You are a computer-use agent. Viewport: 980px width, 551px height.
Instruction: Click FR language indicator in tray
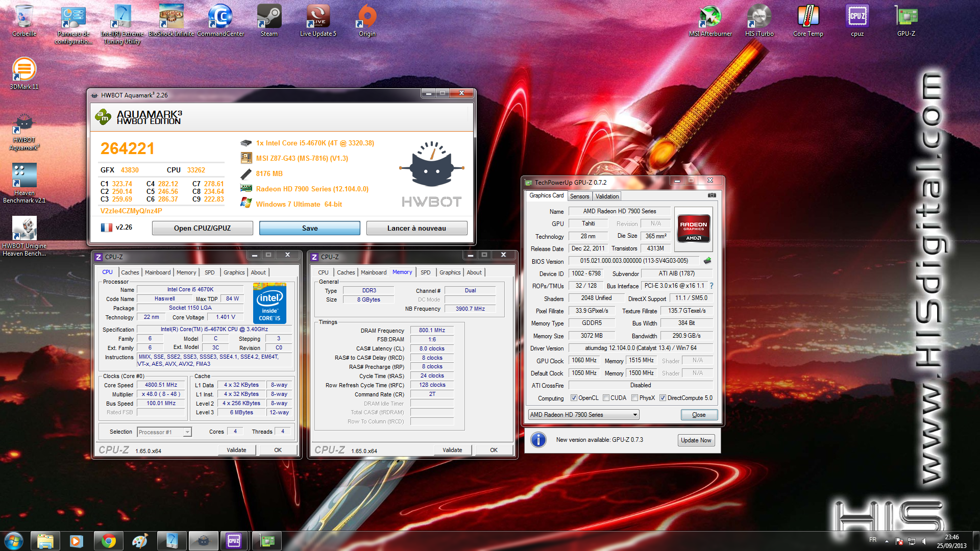pos(873,540)
